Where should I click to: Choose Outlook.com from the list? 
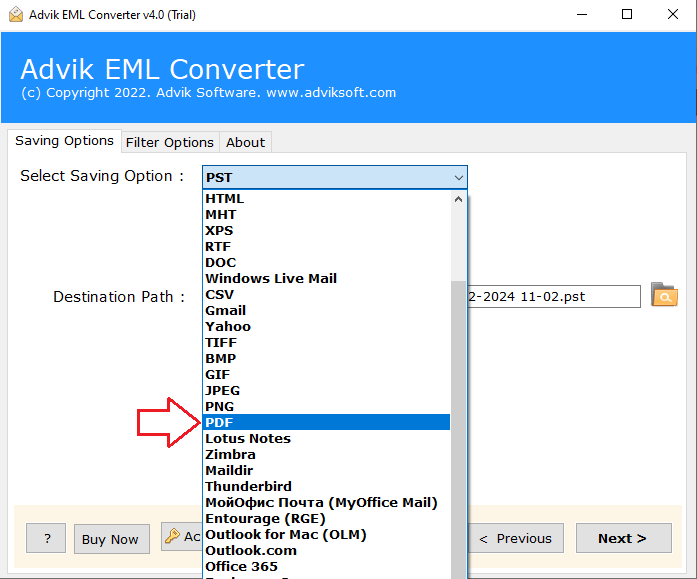(326, 551)
